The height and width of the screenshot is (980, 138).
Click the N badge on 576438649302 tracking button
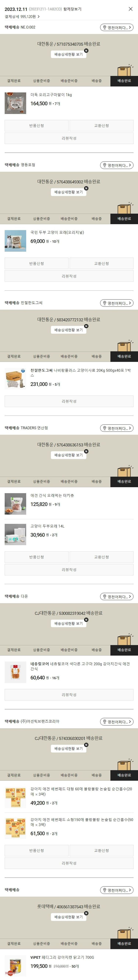(86, 188)
